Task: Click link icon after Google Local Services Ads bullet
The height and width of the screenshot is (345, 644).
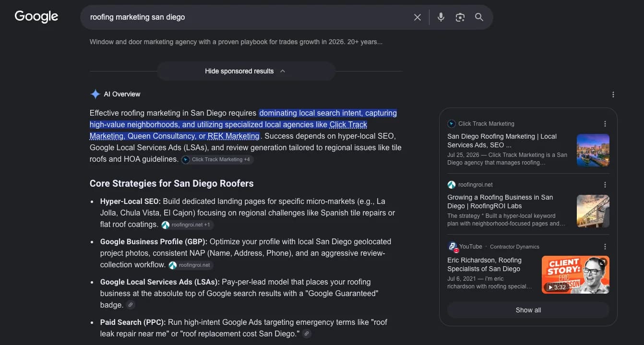Action: 131,305
